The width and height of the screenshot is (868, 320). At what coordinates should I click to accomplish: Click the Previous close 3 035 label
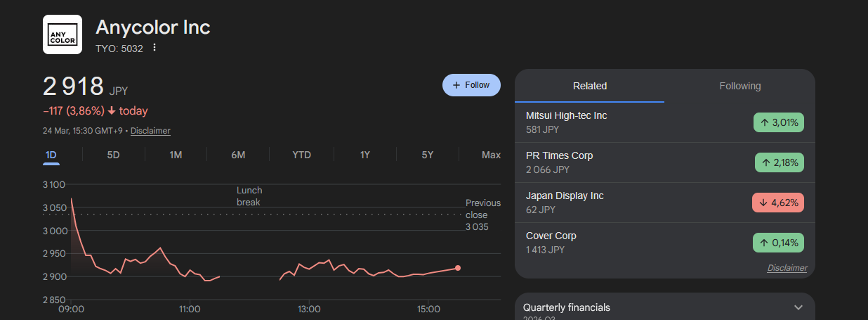click(x=483, y=215)
